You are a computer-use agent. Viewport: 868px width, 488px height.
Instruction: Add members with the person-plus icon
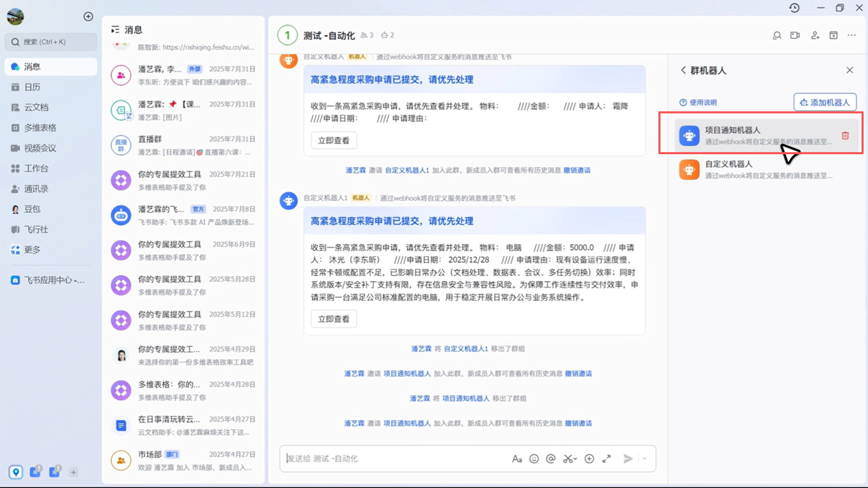[815, 35]
